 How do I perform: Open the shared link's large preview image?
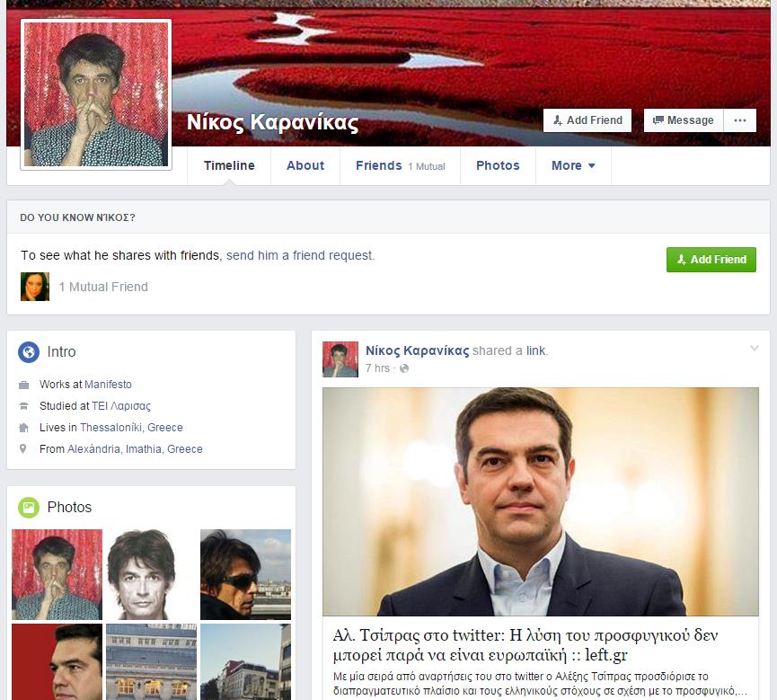(x=541, y=501)
